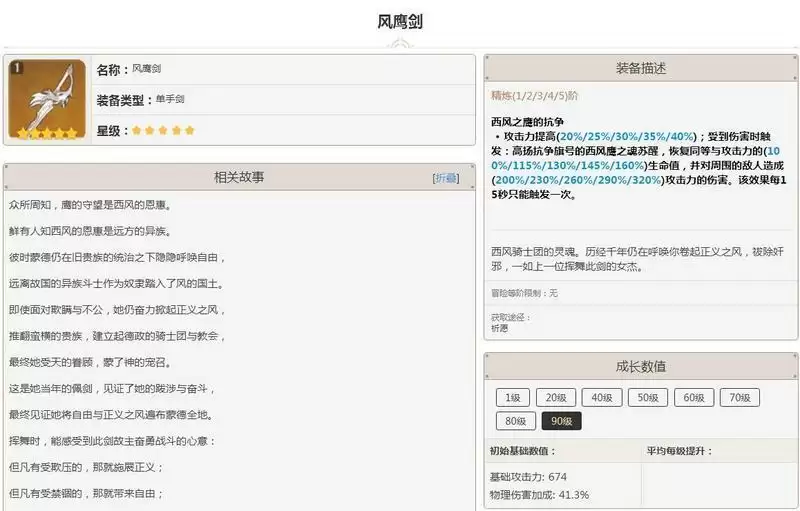Screen dimensions: 800x511
Task: Click the 成长数值 panel header
Action: pyautogui.click(x=640, y=366)
